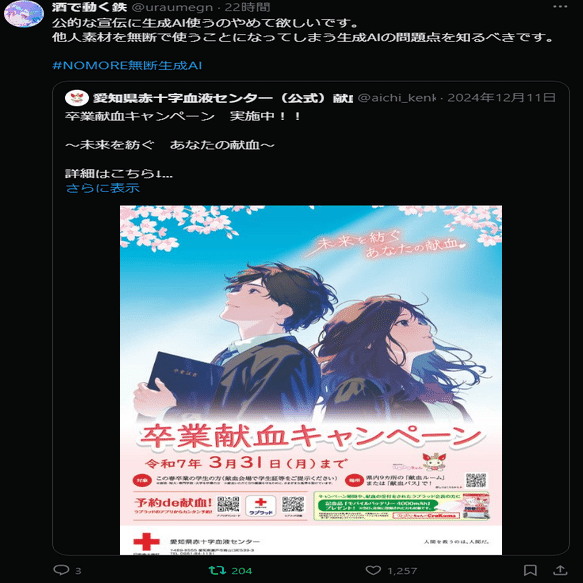The height and width of the screenshot is (583, 583).
Task: Expand quoted post with さらに表示
Action: pyautogui.click(x=103, y=188)
